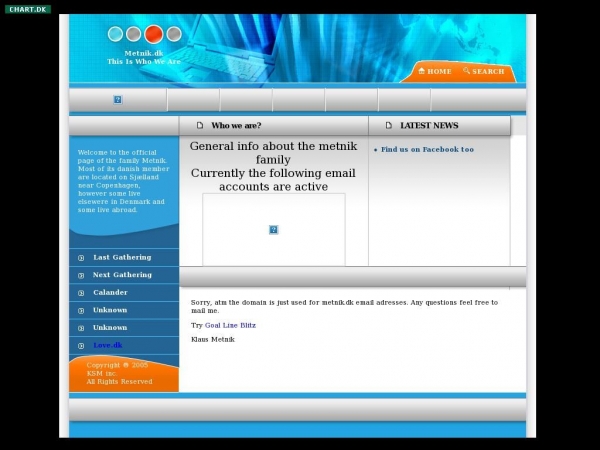Follow the Goal Line Blitz link
This screenshot has height=450, width=600.
[x=230, y=326]
